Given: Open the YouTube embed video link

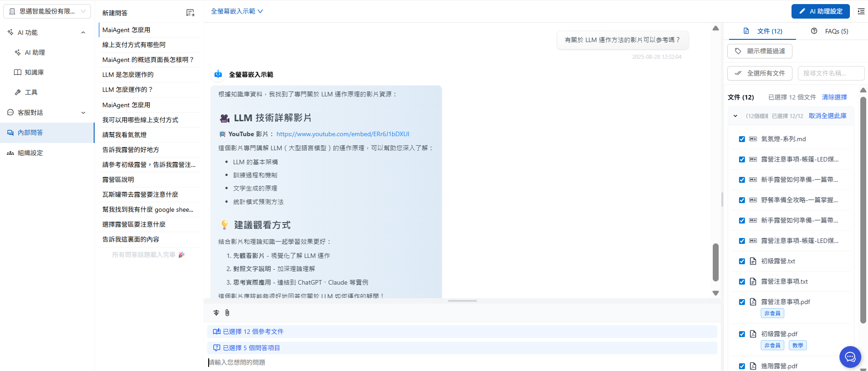Looking at the screenshot, I should coord(343,134).
